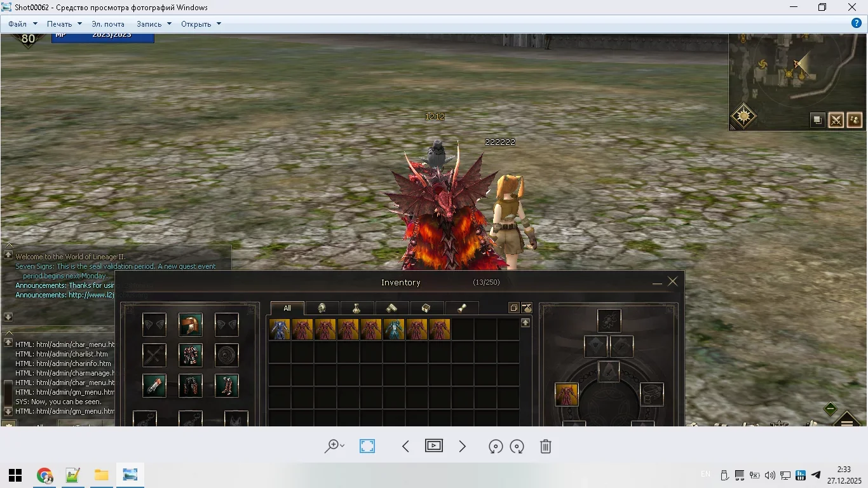Rotate the photo counterclockwise

point(496,447)
